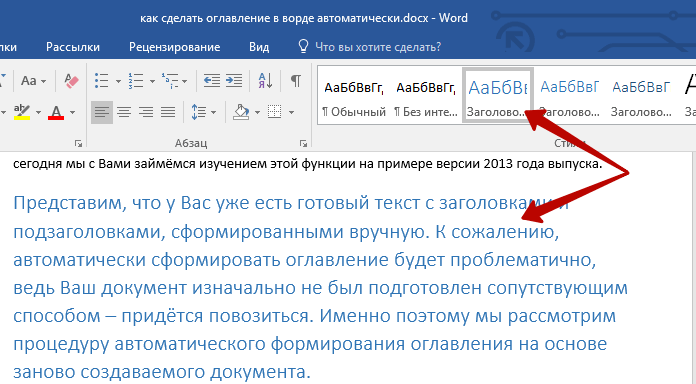Image resolution: width=696 pixels, height=384 pixels.
Task: Apply a bulleted list with the Bullets icon
Action: click(x=102, y=81)
